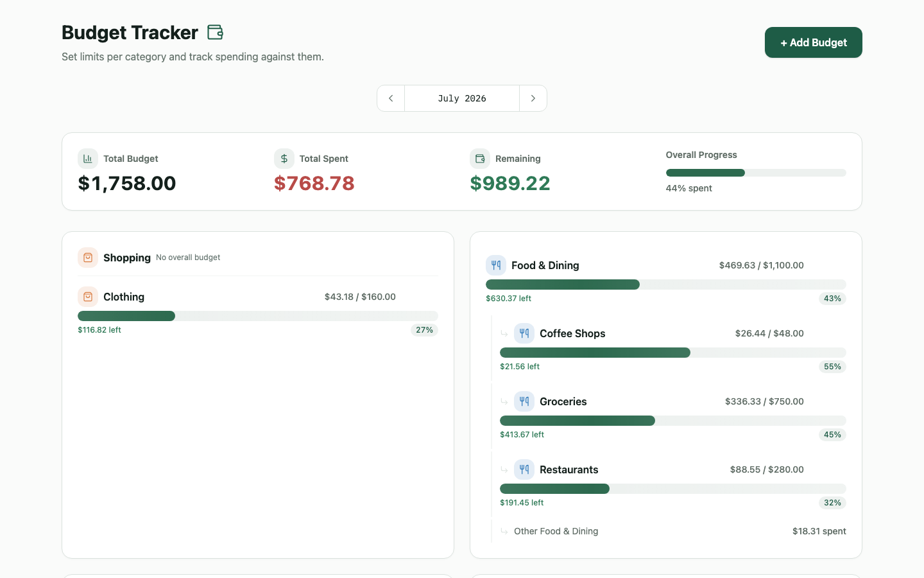Click the 32% badge for Restaurants
The image size is (924, 578).
click(832, 503)
